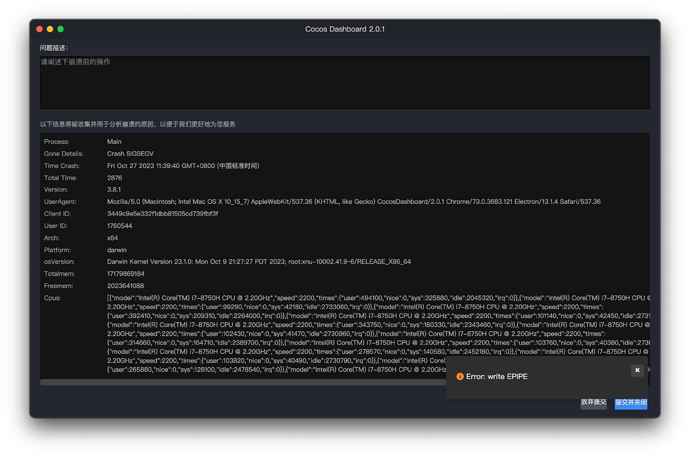Select the User ID 1760544 value
The height and width of the screenshot is (457, 690).
120,225
